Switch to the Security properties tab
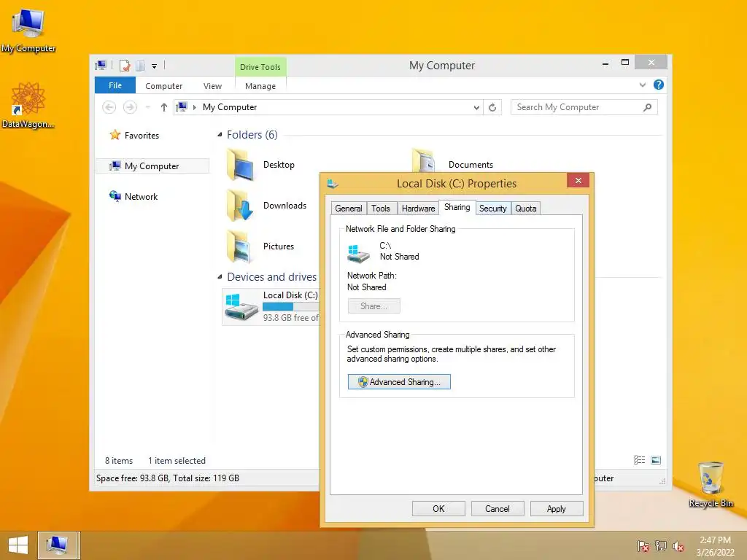747x560 pixels. tap(493, 208)
